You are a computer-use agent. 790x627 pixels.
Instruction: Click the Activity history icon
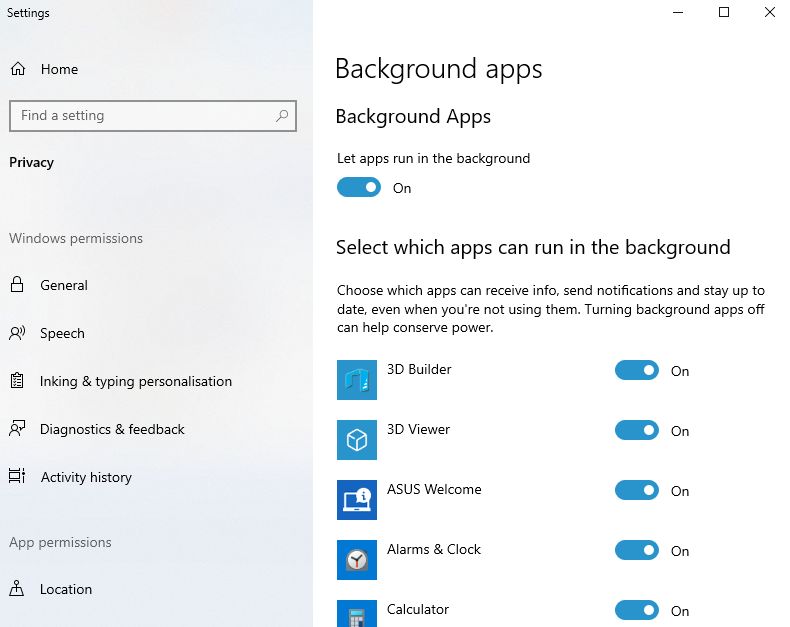click(17, 476)
